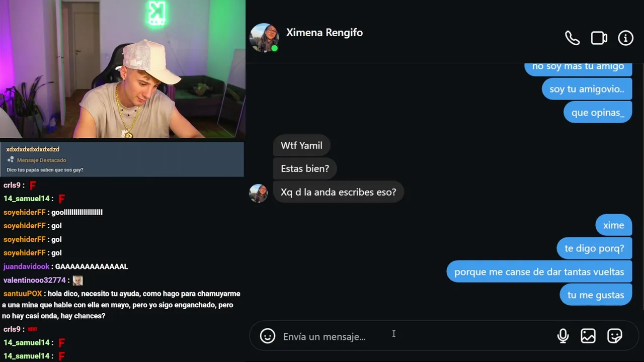Open the image attachment icon
Screen dimensions: 644x362
588,336
